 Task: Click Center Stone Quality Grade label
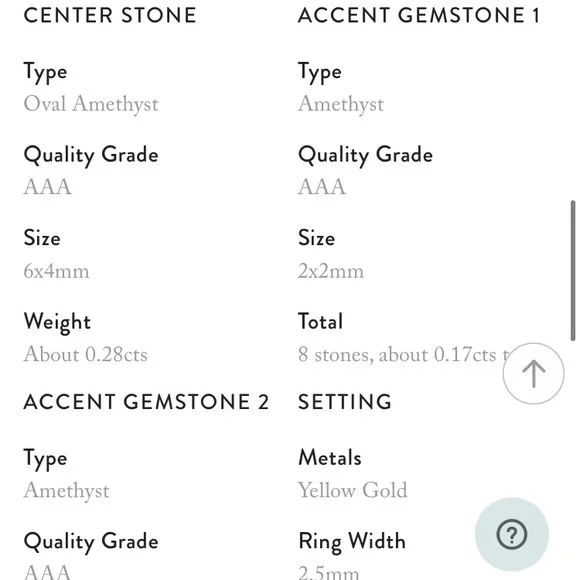tap(91, 155)
